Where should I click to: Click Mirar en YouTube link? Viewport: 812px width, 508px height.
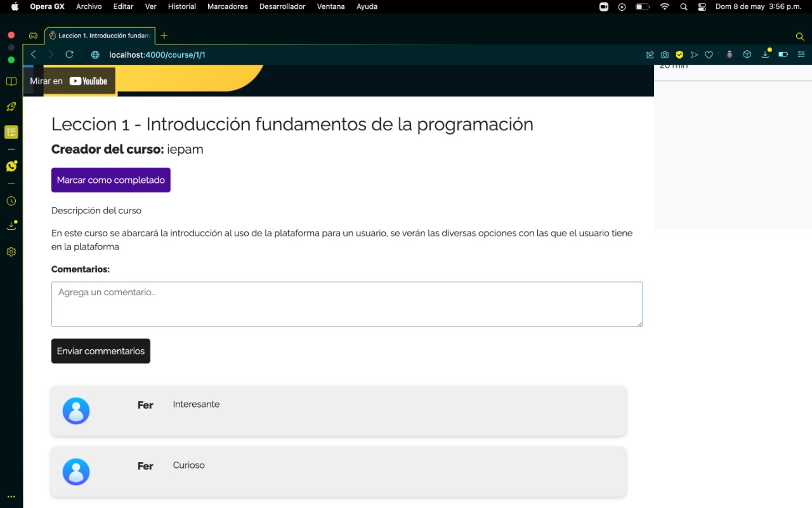[x=69, y=81]
